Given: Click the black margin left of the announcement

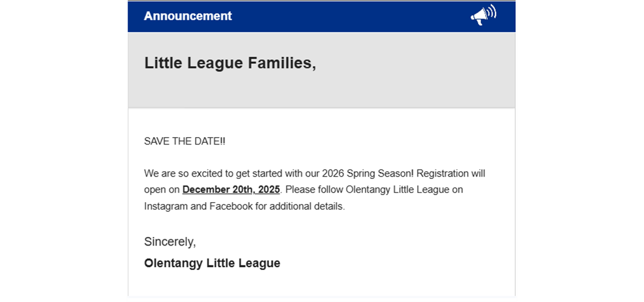Looking at the screenshot, I should click(63, 151).
